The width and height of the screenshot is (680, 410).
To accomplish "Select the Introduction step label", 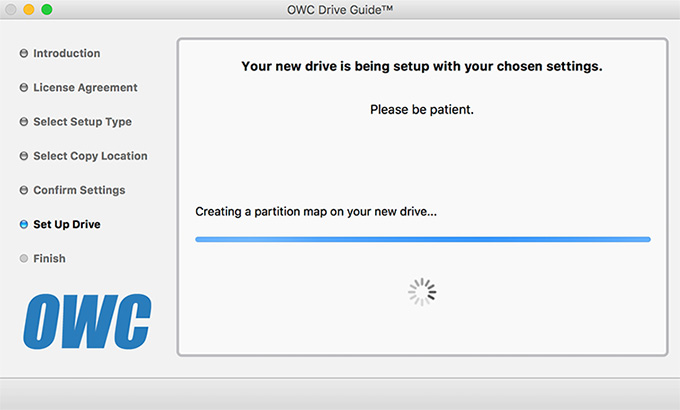I will click(x=67, y=53).
